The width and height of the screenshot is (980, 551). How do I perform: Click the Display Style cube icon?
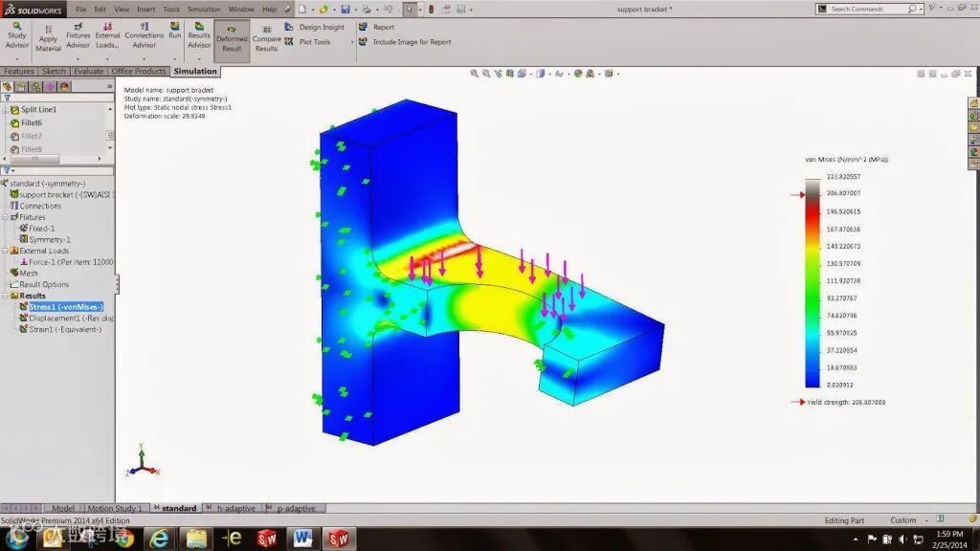(x=541, y=74)
